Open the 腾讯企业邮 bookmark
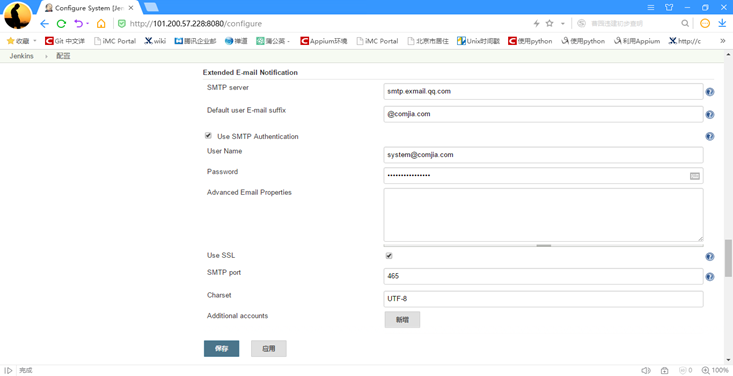733x376 pixels. click(x=195, y=41)
